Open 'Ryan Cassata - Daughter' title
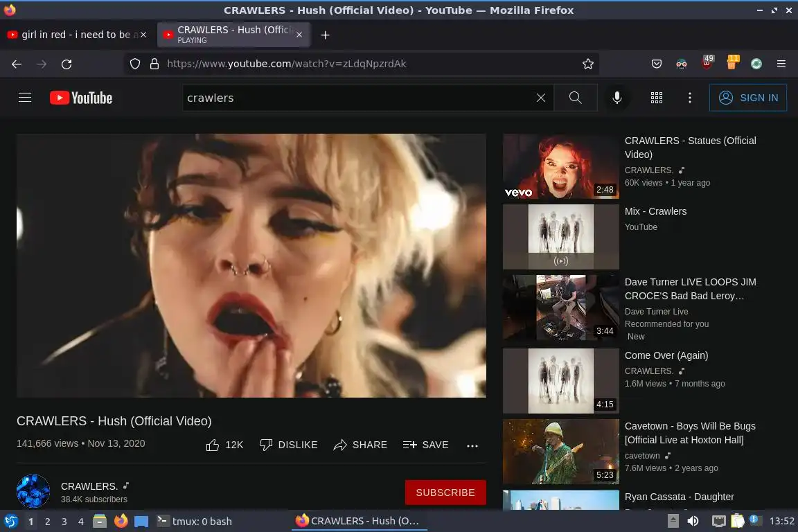 point(679,497)
